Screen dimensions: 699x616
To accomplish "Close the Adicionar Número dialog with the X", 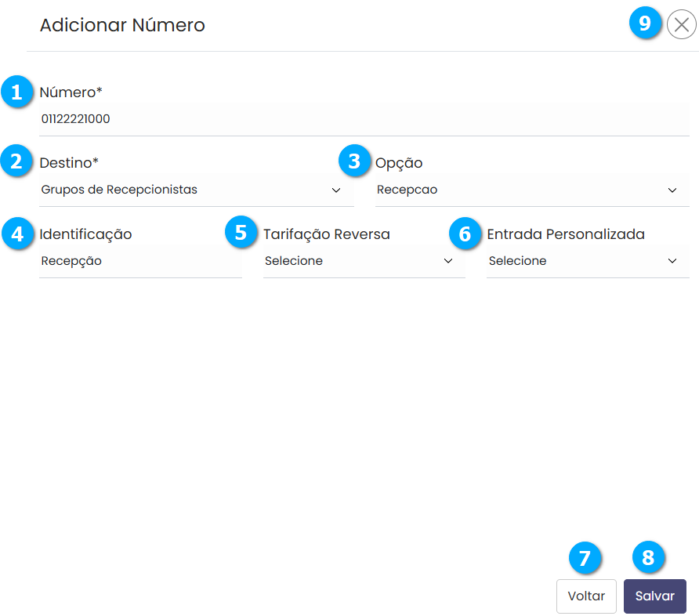I will (681, 25).
